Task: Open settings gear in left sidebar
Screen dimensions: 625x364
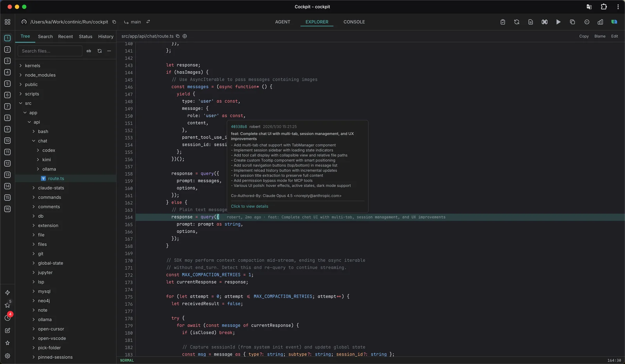Action: (x=7, y=356)
